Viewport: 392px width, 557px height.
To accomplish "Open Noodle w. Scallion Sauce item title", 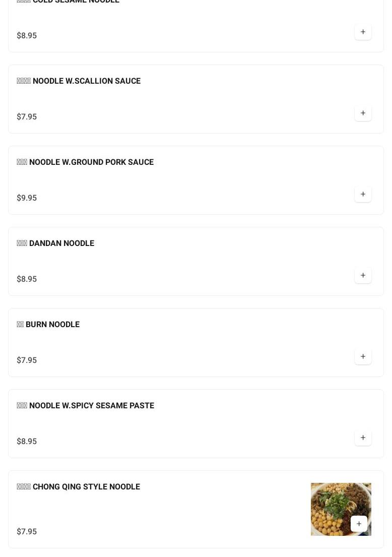I will click(x=79, y=81).
